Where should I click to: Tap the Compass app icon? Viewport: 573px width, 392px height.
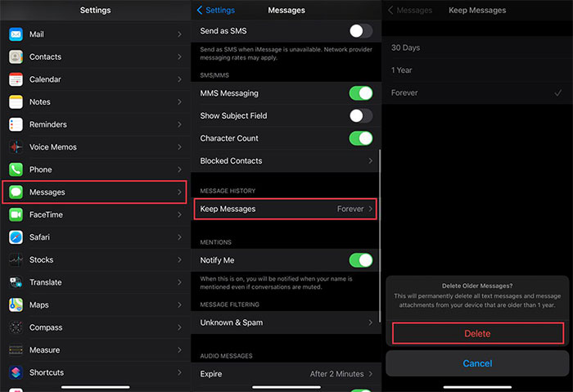[16, 327]
